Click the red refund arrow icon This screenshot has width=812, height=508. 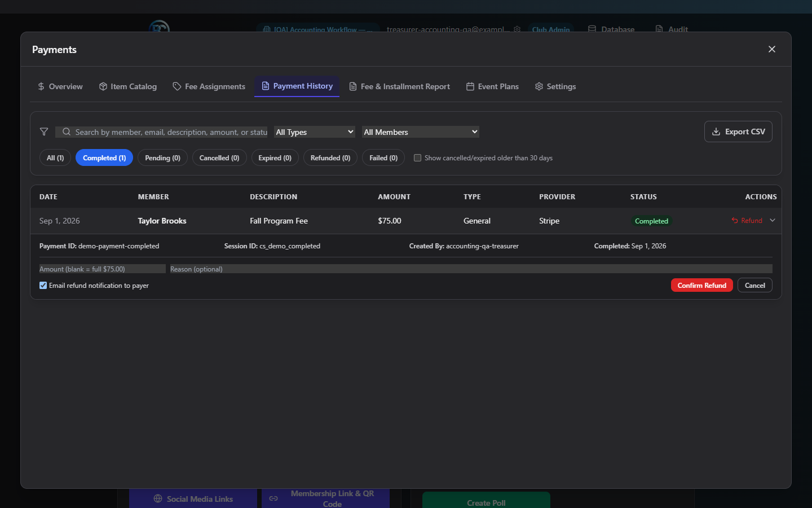click(735, 221)
